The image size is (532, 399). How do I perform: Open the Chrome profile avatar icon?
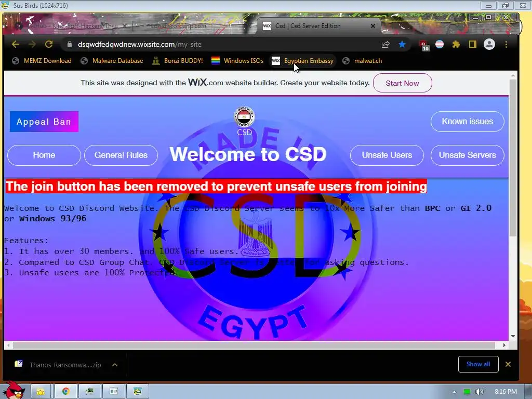(489, 45)
